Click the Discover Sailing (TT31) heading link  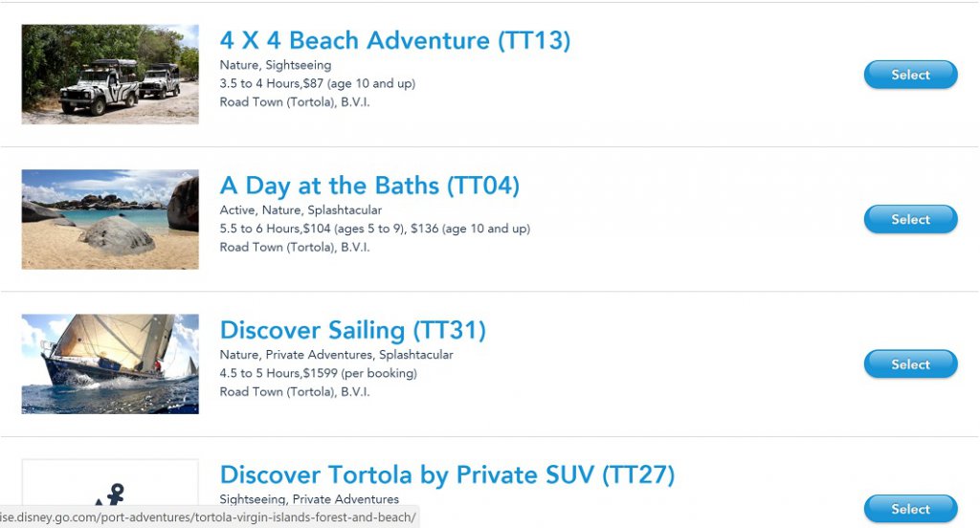point(353,330)
